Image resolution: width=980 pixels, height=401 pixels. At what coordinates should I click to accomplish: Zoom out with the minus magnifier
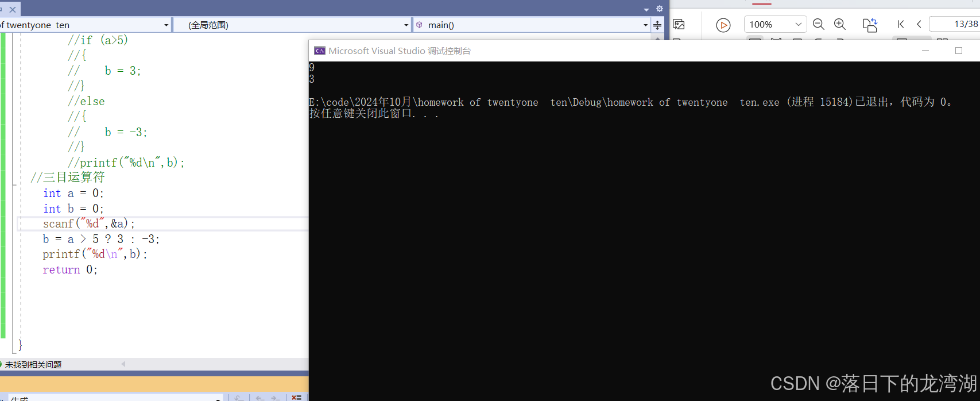(819, 24)
